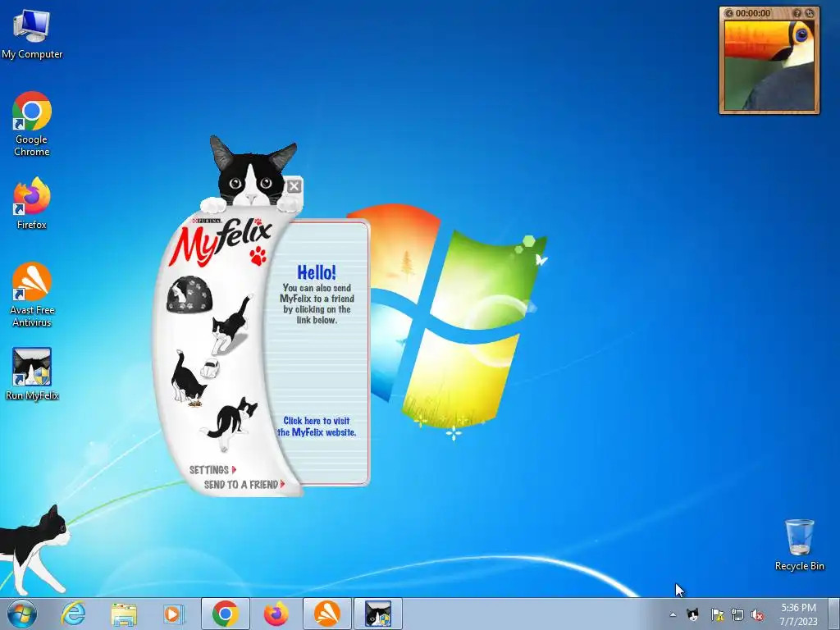840x630 pixels.
Task: Open SEND TO A FRIEND option
Action: [x=244, y=484]
